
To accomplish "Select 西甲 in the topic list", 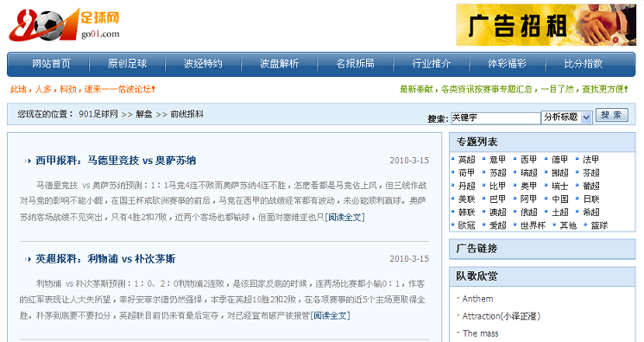I will [x=528, y=160].
